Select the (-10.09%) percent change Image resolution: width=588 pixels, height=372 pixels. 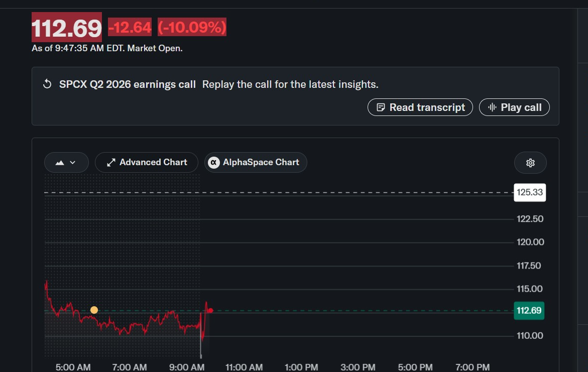tap(192, 27)
